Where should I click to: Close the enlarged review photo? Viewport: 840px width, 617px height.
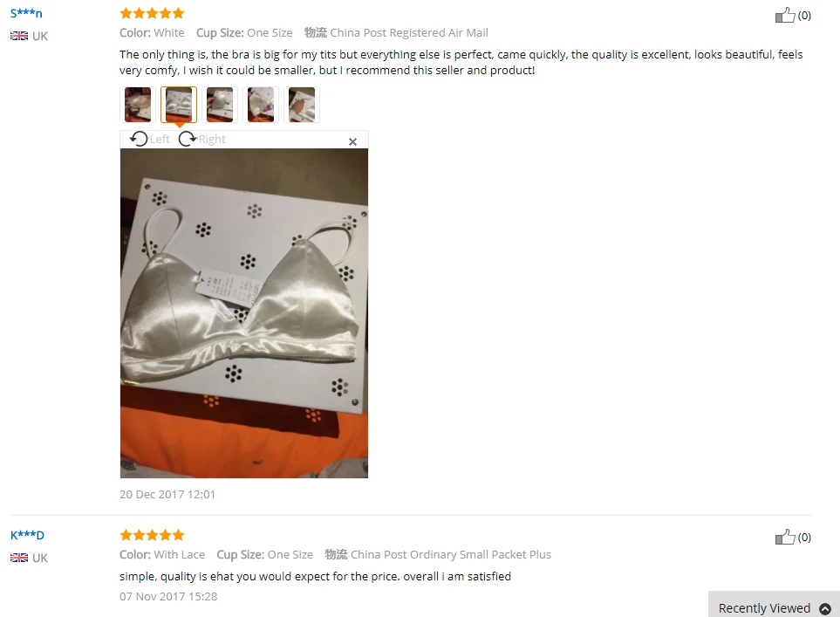352,141
